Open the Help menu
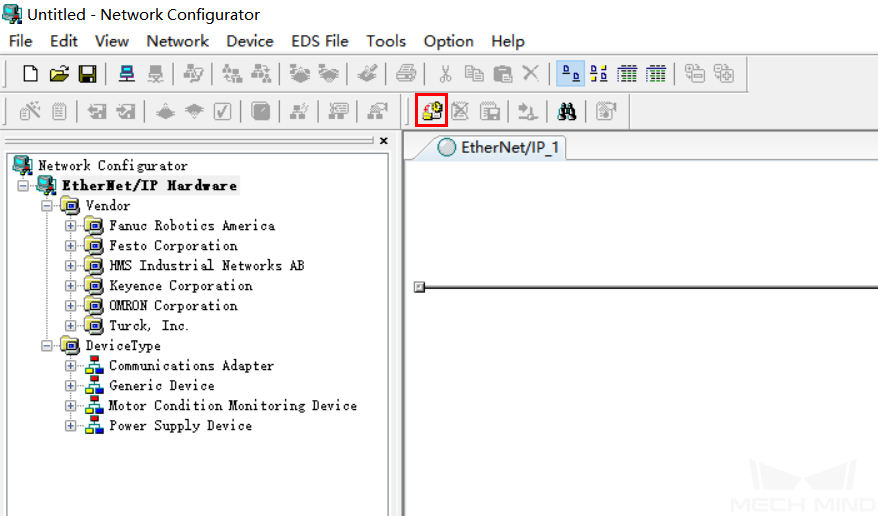 508,41
